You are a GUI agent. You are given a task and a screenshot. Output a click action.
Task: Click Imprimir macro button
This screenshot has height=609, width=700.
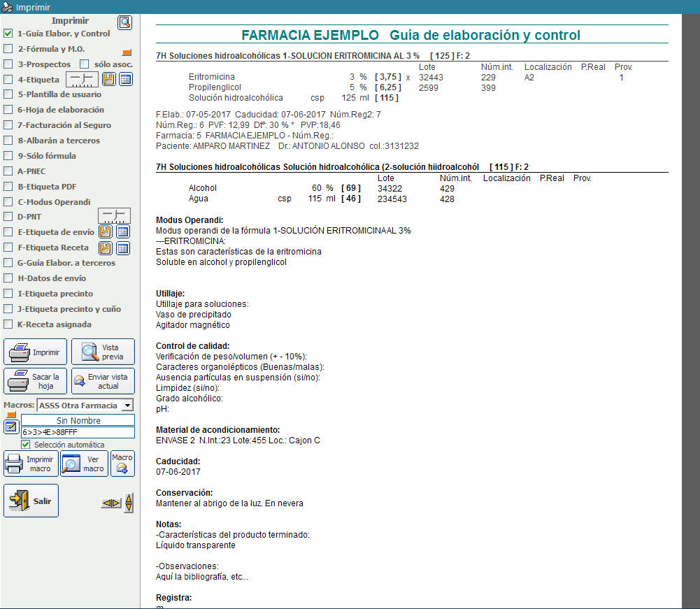tap(31, 464)
